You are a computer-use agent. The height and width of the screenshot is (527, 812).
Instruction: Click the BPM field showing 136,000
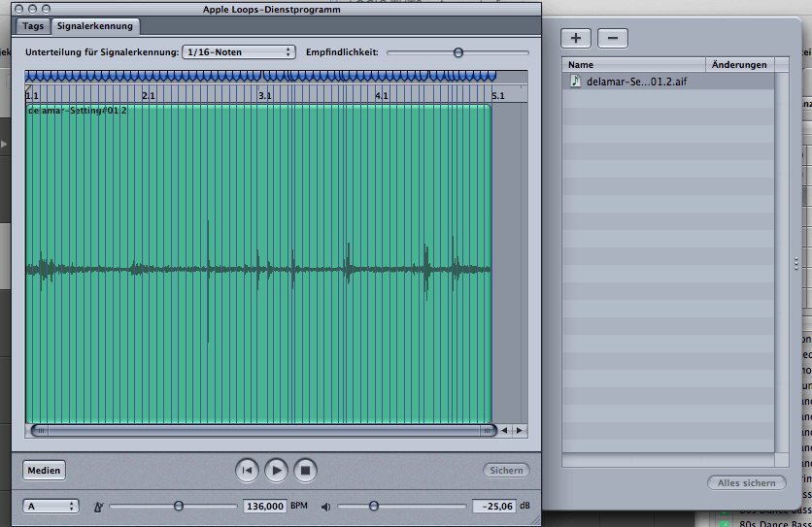[264, 507]
